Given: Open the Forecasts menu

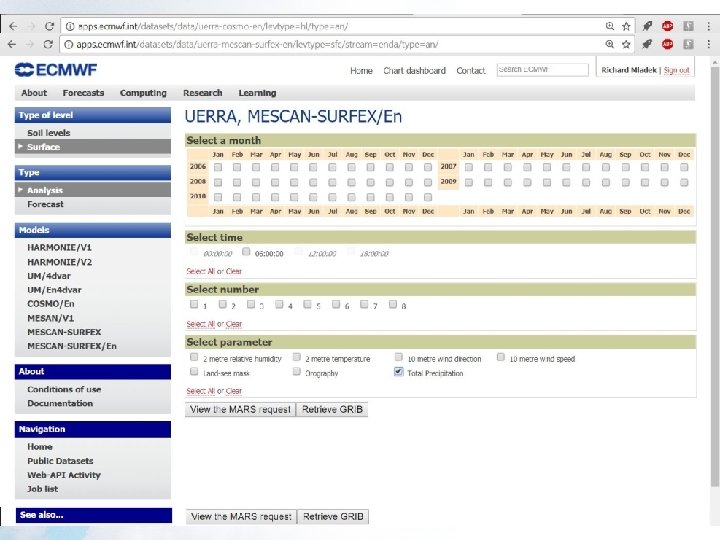Looking at the screenshot, I should pyautogui.click(x=83, y=93).
